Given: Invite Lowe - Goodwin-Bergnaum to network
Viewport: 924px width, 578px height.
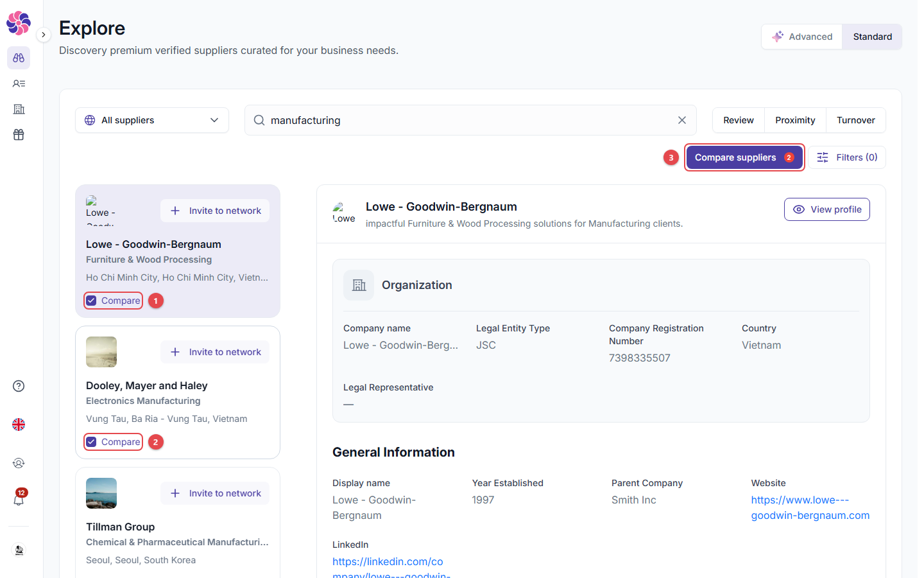Looking at the screenshot, I should coord(215,211).
